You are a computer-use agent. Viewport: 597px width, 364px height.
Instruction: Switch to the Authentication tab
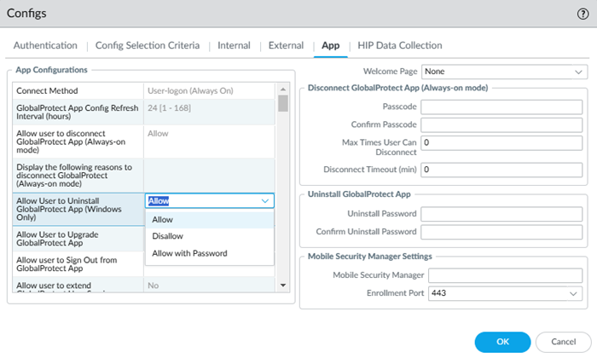click(x=45, y=45)
